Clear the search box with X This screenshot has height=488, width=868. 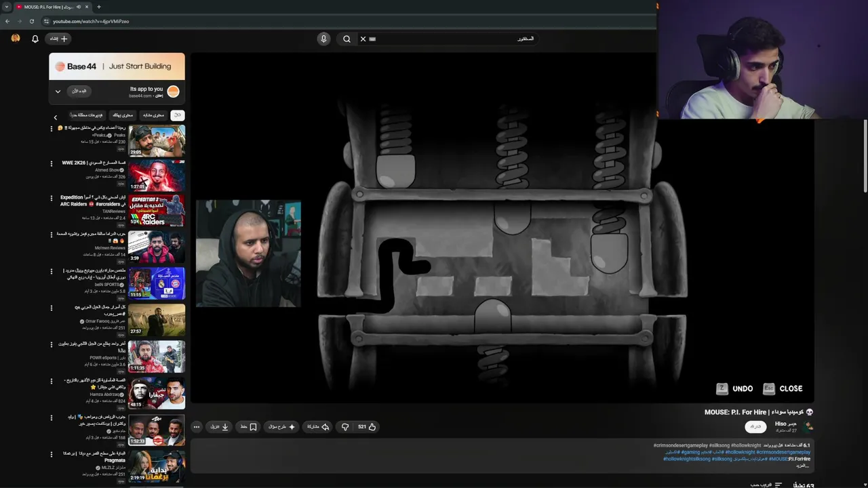[x=363, y=39]
